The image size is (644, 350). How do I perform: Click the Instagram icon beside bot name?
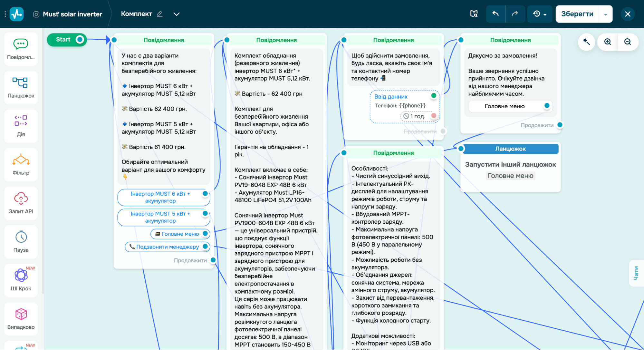click(x=36, y=14)
